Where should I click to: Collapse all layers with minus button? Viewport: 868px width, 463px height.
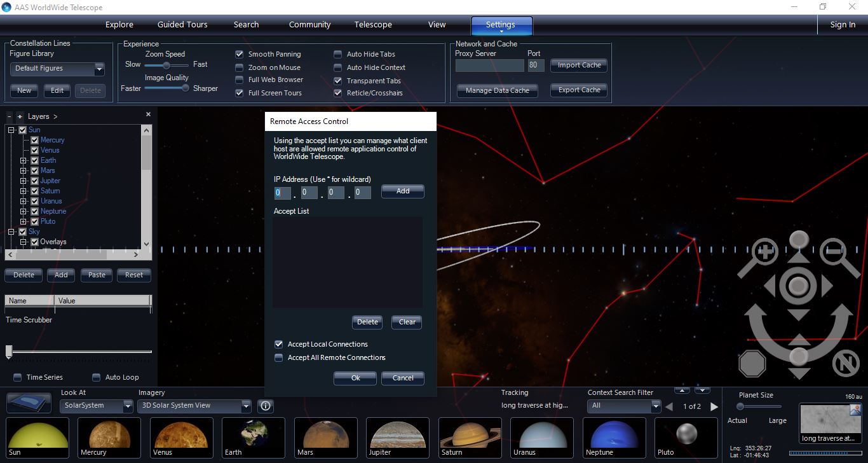[x=10, y=116]
